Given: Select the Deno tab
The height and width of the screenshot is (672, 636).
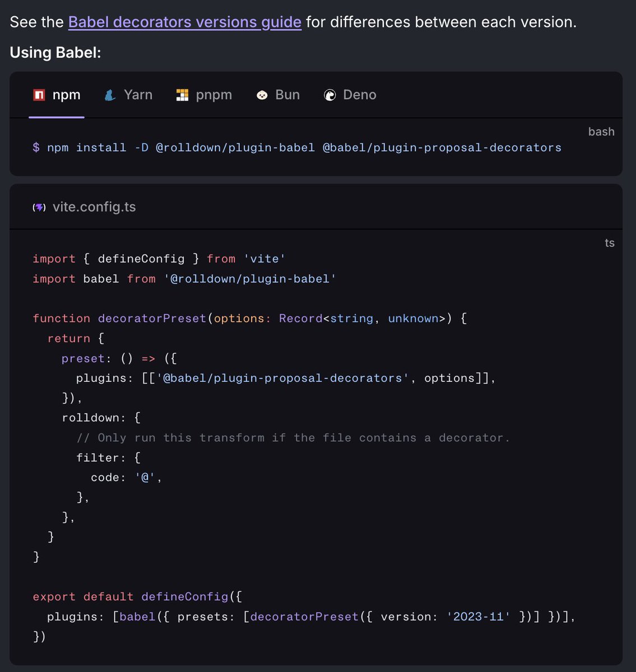Looking at the screenshot, I should 350,95.
